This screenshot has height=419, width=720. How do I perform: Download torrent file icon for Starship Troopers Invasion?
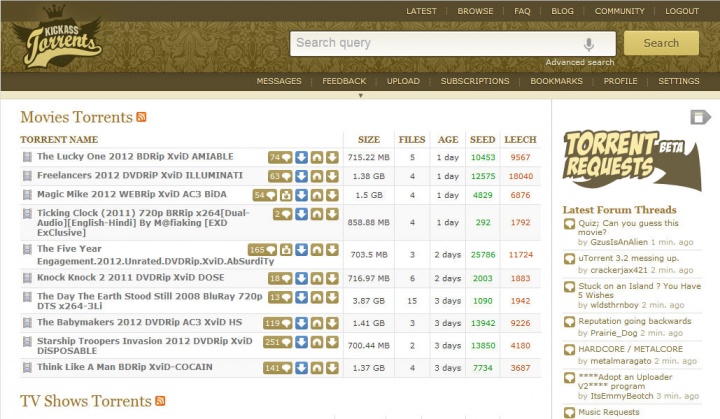pyautogui.click(x=332, y=342)
